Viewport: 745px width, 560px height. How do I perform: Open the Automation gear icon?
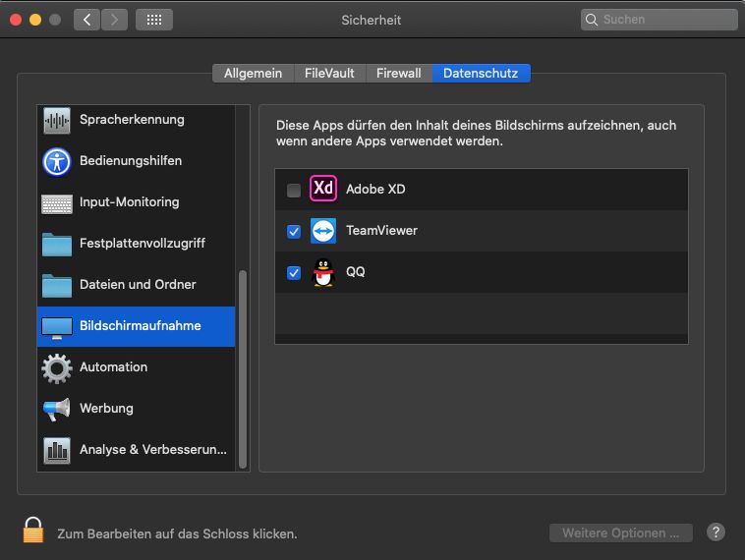pos(57,367)
